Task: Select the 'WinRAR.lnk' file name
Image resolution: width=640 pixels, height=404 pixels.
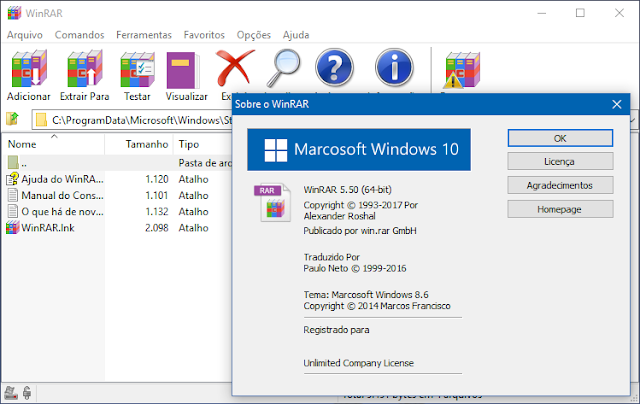Action: click(48, 228)
